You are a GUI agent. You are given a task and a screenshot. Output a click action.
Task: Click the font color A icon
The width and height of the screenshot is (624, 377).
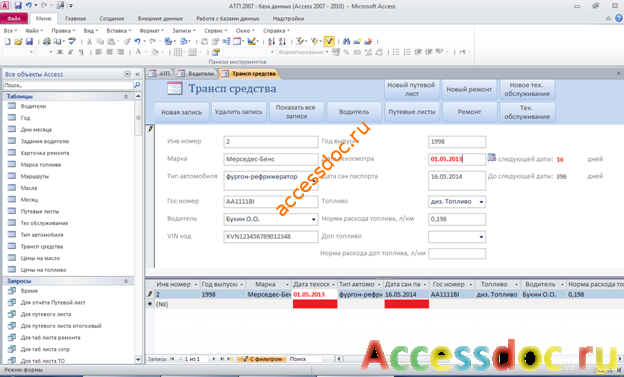click(x=138, y=52)
